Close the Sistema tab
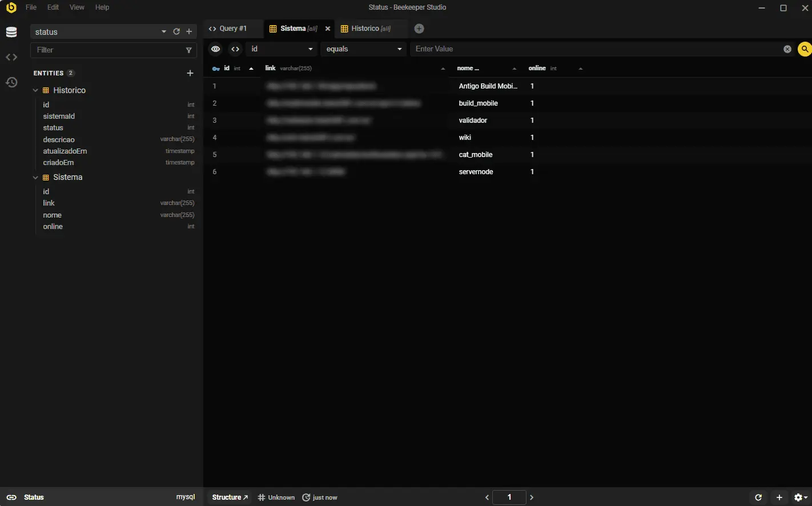 (328, 29)
